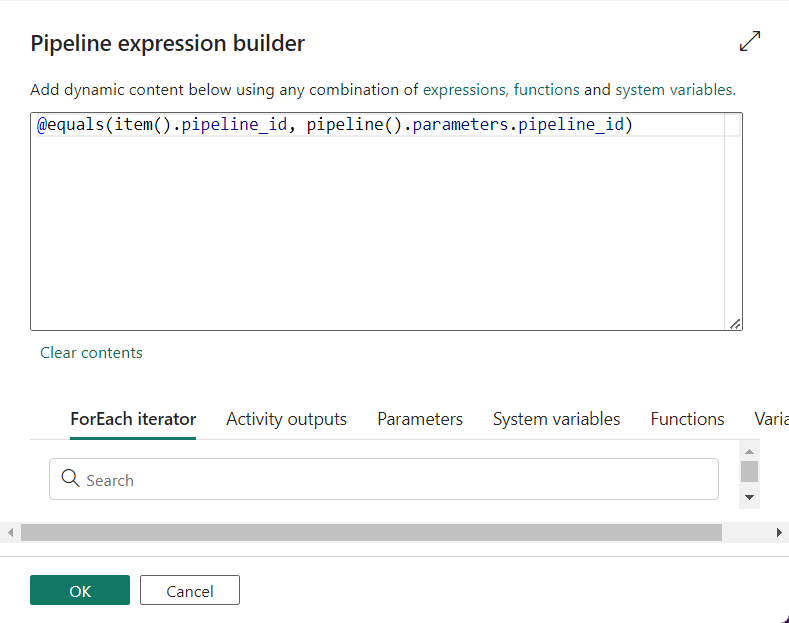Expand the pipeline expression builder dialog
789x623 pixels.
click(750, 41)
